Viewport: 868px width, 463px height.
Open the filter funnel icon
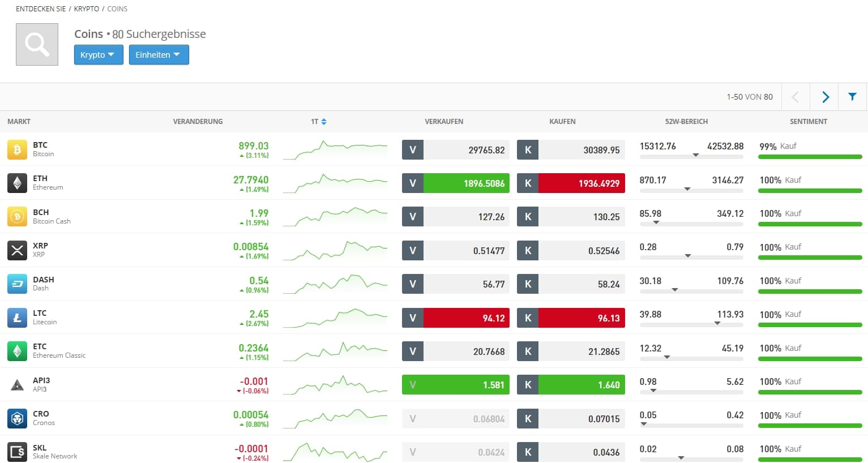point(852,97)
